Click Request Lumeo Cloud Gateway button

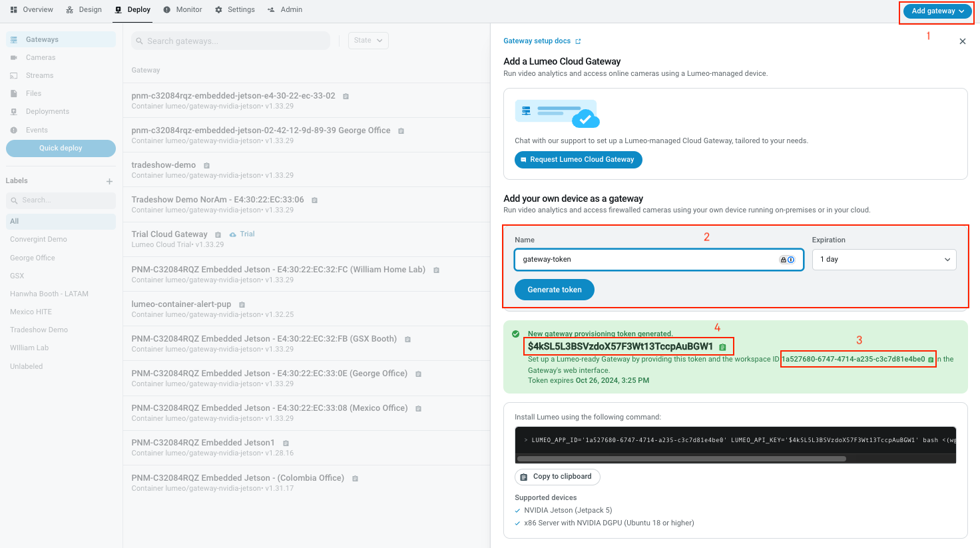[579, 160]
